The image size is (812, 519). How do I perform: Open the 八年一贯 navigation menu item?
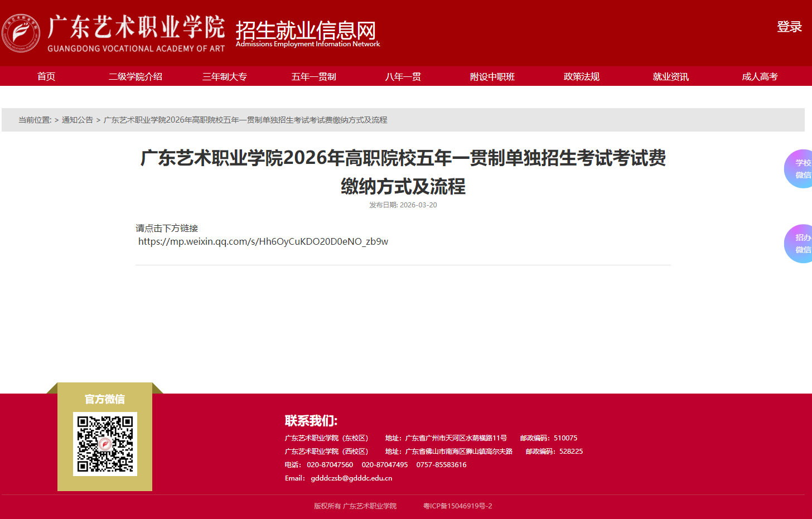(x=403, y=76)
